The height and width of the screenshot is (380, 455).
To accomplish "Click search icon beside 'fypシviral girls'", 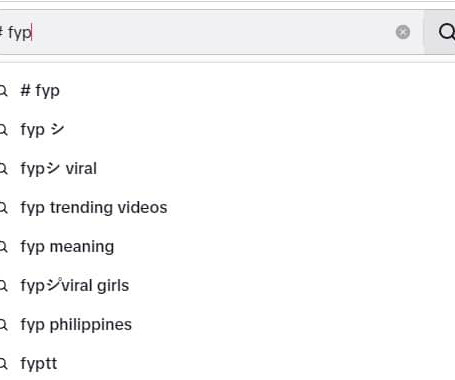I will (3, 286).
